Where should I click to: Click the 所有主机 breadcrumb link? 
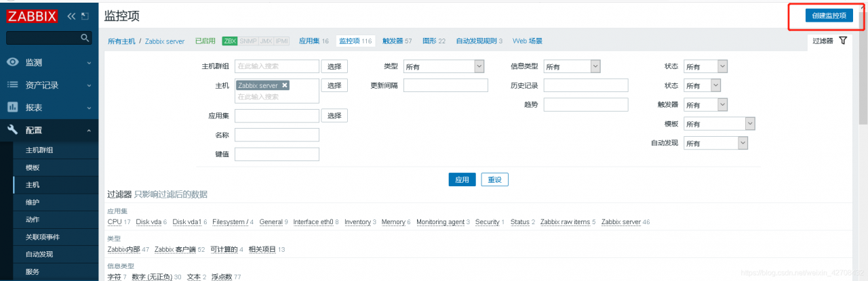[121, 41]
